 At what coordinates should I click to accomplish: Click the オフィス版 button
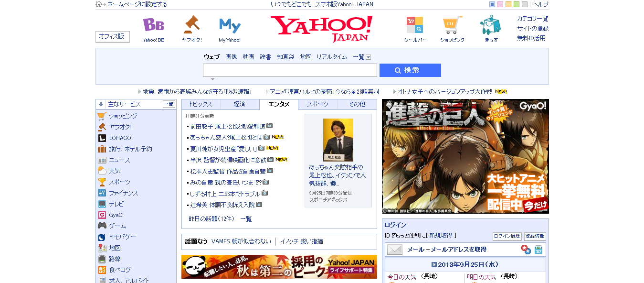pyautogui.click(x=113, y=36)
